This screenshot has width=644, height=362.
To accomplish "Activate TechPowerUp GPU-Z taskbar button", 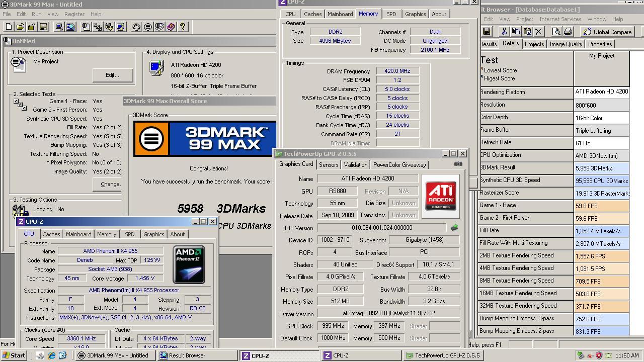I will click(443, 355).
